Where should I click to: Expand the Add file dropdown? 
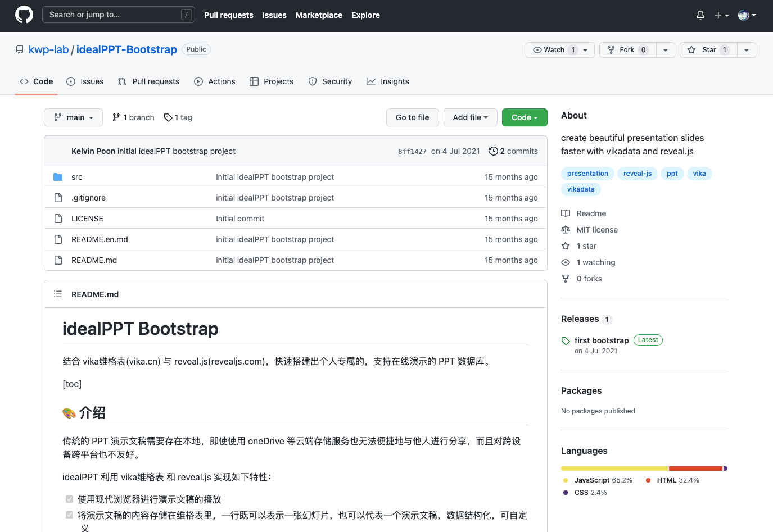pyautogui.click(x=470, y=117)
